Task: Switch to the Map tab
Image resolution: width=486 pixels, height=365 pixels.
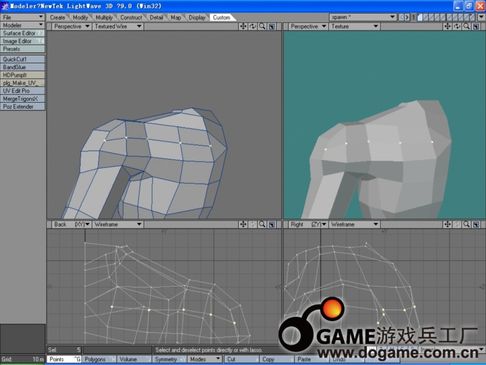Action: pyautogui.click(x=176, y=17)
